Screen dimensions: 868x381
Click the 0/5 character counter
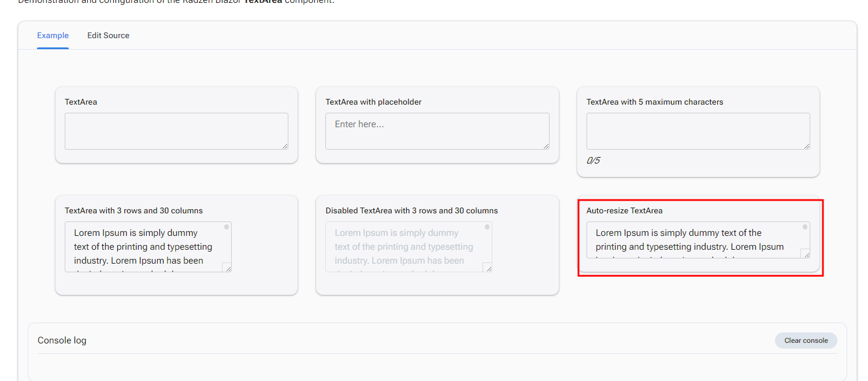pyautogui.click(x=593, y=161)
